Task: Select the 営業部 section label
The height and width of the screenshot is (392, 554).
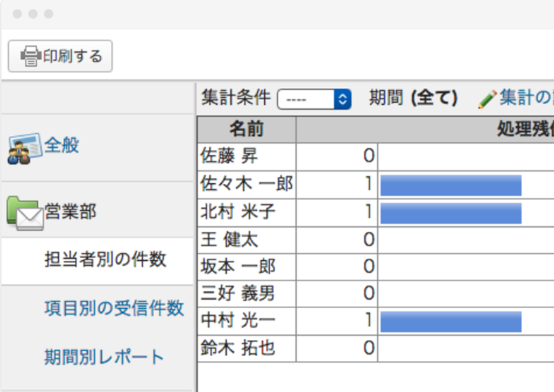Action: (70, 212)
